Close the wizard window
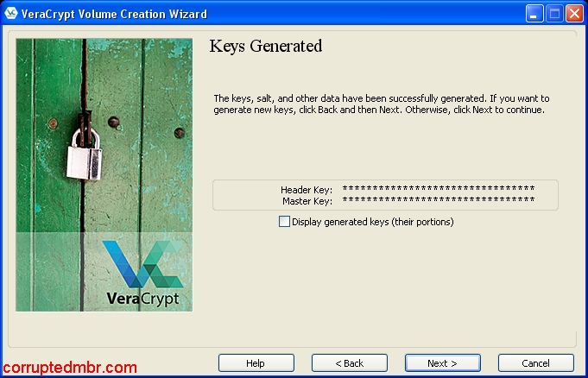Screen dimensions: 588x378 (574, 14)
